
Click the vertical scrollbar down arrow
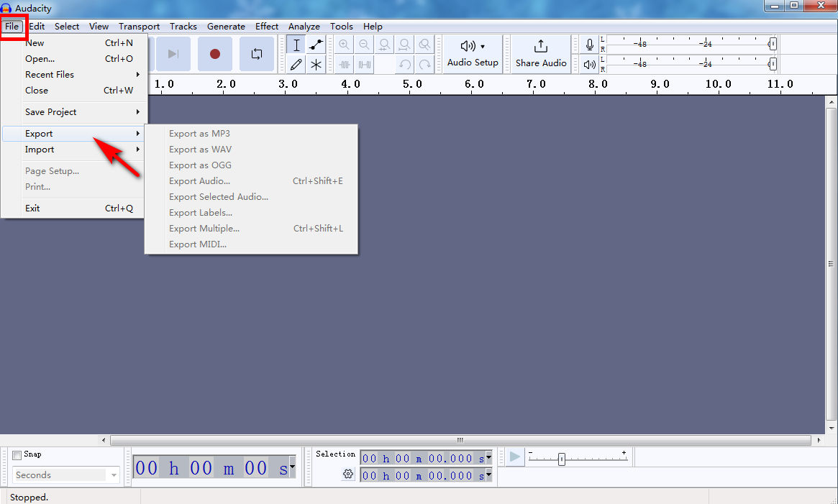tap(831, 428)
